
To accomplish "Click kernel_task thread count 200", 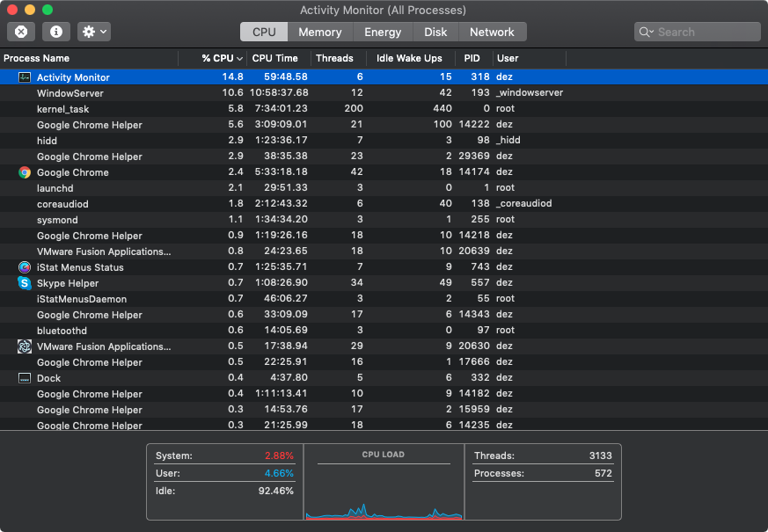I will (x=354, y=108).
